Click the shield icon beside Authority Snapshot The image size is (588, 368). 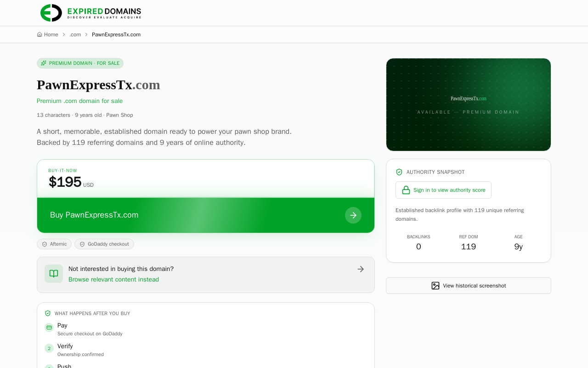tap(399, 172)
